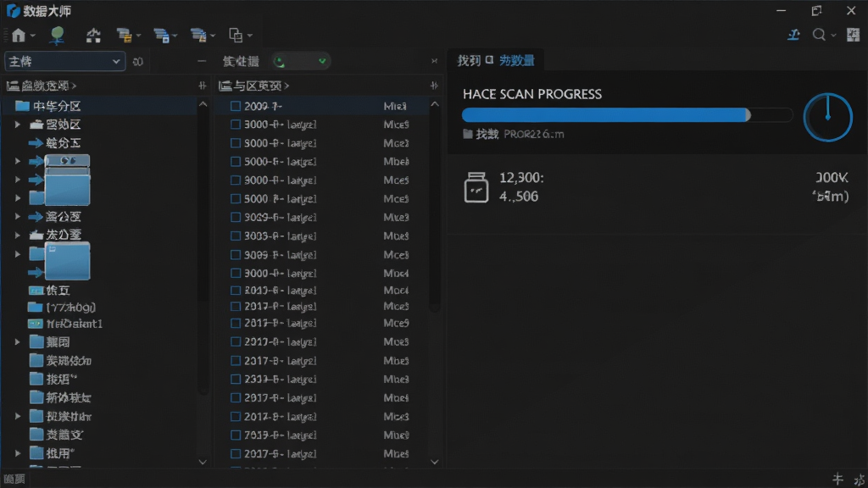Click the copy pages toolbar icon
The image size is (868, 488).
[x=236, y=36]
